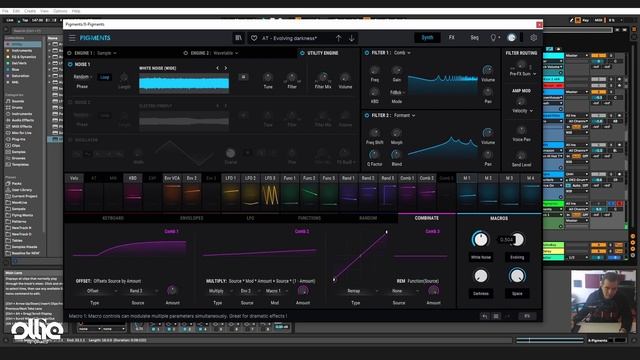Click the Evolving macro knob
This screenshot has width=640, height=360.
pyautogui.click(x=518, y=240)
